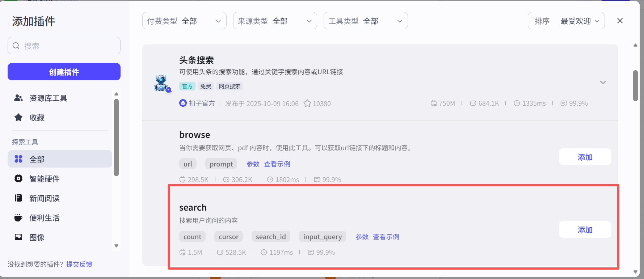This screenshot has width=644, height=279.
Task: Click the 扣子官方 publisher badge icon
Action: (183, 103)
